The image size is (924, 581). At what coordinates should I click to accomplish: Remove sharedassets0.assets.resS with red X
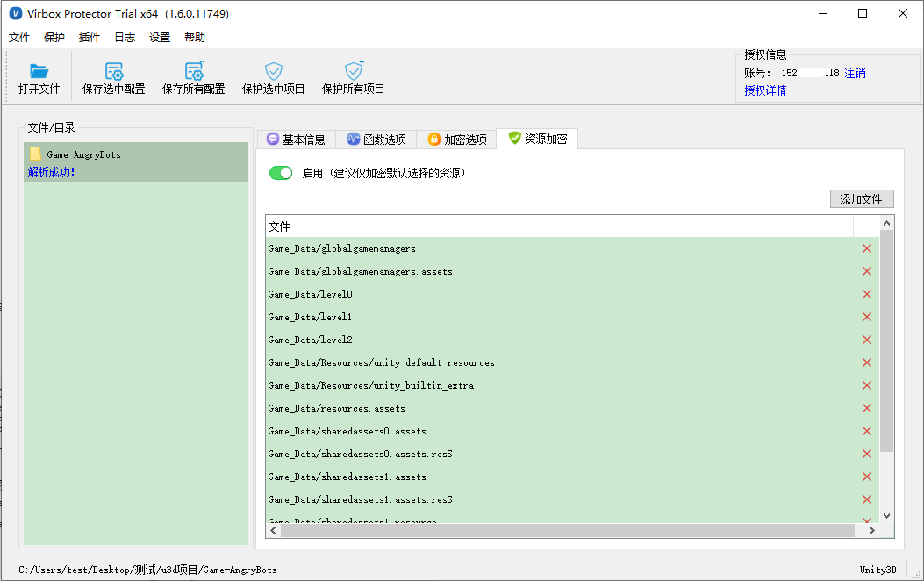867,454
